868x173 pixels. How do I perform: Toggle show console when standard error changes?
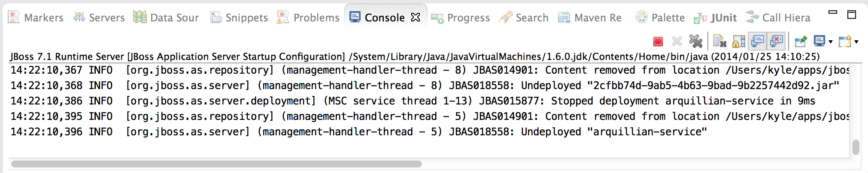coord(777,41)
